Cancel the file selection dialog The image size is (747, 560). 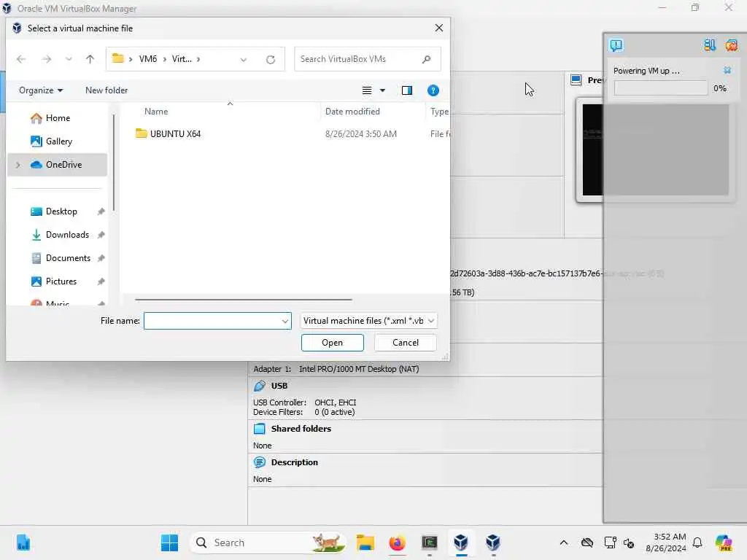point(406,343)
